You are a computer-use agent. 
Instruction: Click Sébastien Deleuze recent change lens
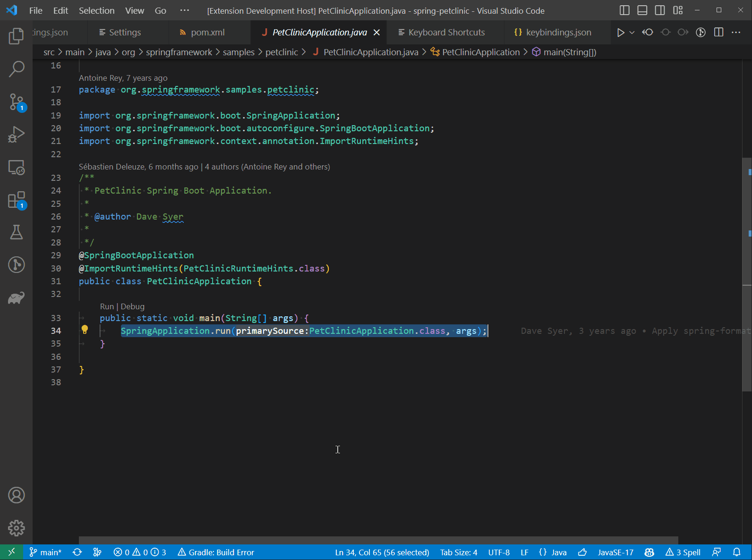point(138,167)
